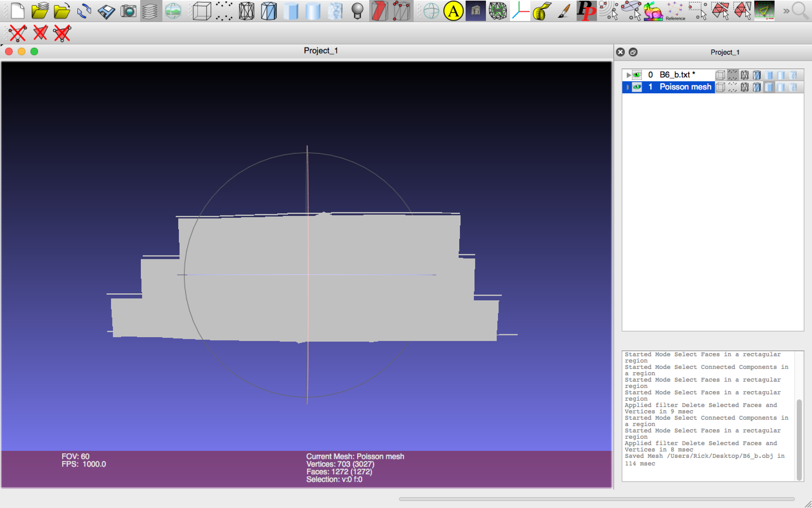Toggle texture mode for Poisson mesh layer
Image resolution: width=812 pixels, height=508 pixels.
point(793,87)
